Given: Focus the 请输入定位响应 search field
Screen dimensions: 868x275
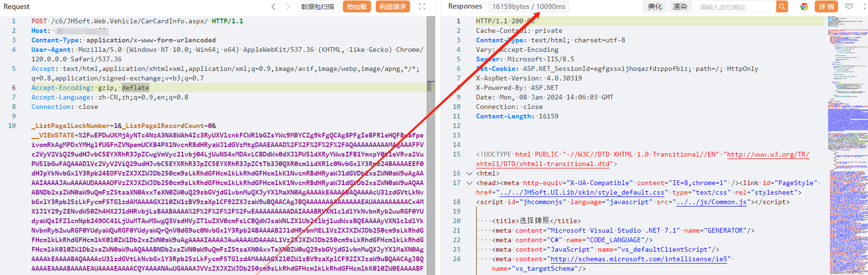Looking at the screenshot, I should [735, 7].
